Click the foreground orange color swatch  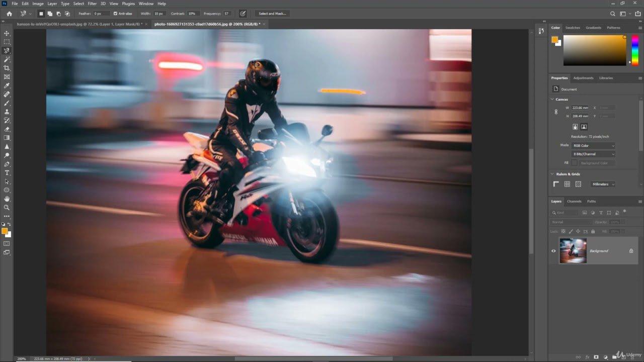pyautogui.click(x=5, y=231)
